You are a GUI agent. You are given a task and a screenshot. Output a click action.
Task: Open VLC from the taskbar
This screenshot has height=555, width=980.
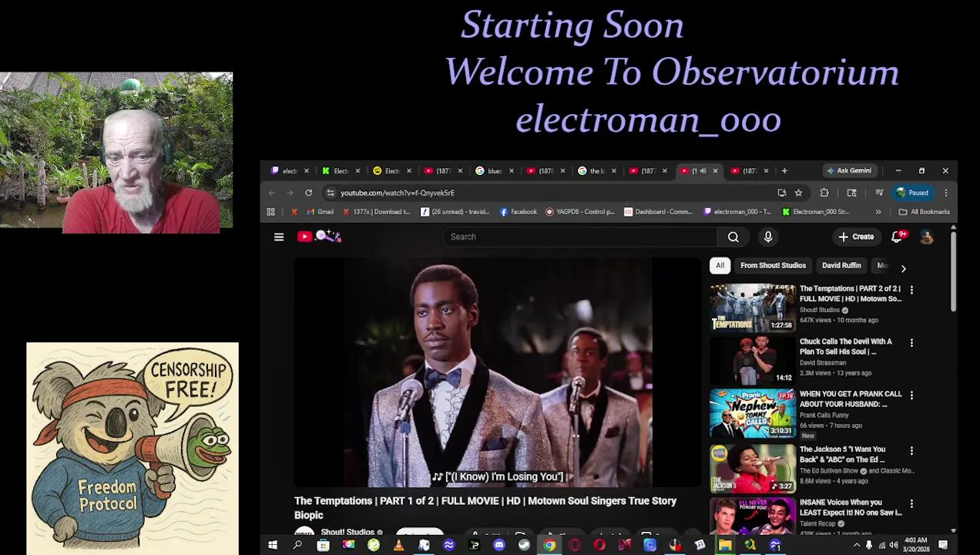398,546
